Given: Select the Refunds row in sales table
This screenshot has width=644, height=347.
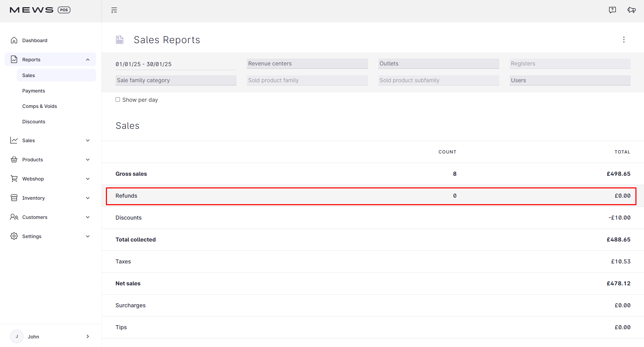Looking at the screenshot, I should [x=371, y=196].
